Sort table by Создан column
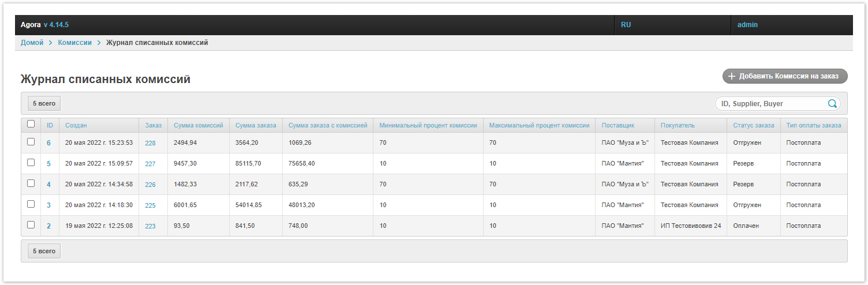The width and height of the screenshot is (868, 285). tap(76, 125)
